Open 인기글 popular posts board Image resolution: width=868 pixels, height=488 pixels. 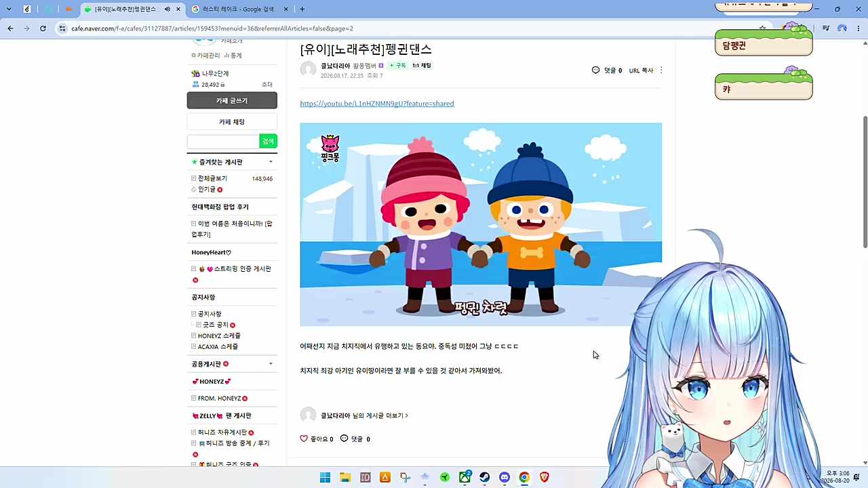(207, 189)
